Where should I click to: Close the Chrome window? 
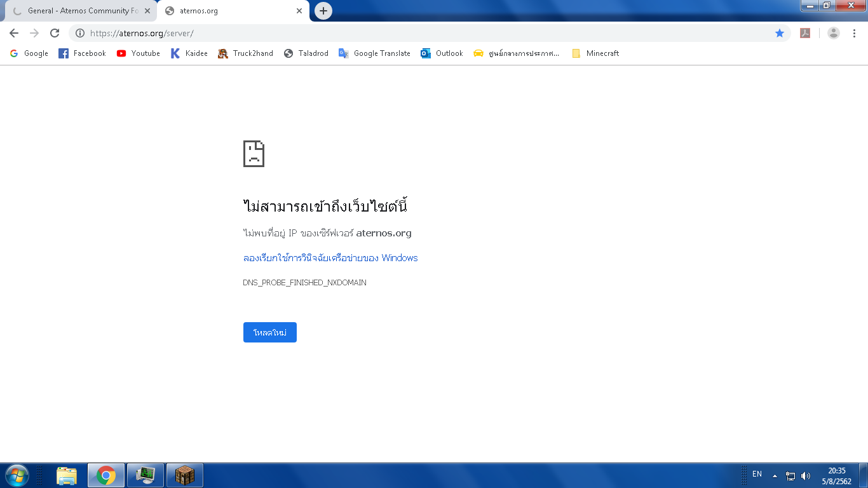pyautogui.click(x=850, y=6)
